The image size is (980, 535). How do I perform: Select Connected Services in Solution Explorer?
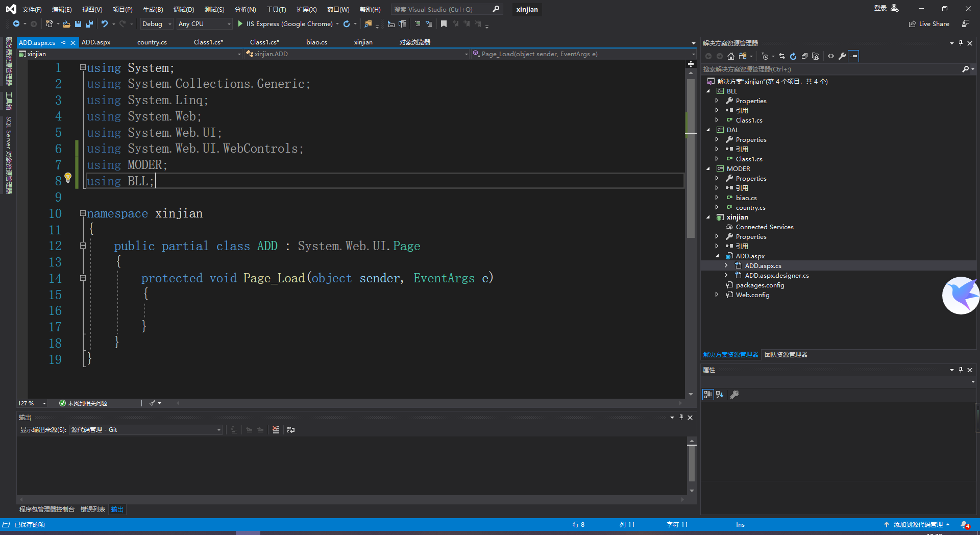764,227
